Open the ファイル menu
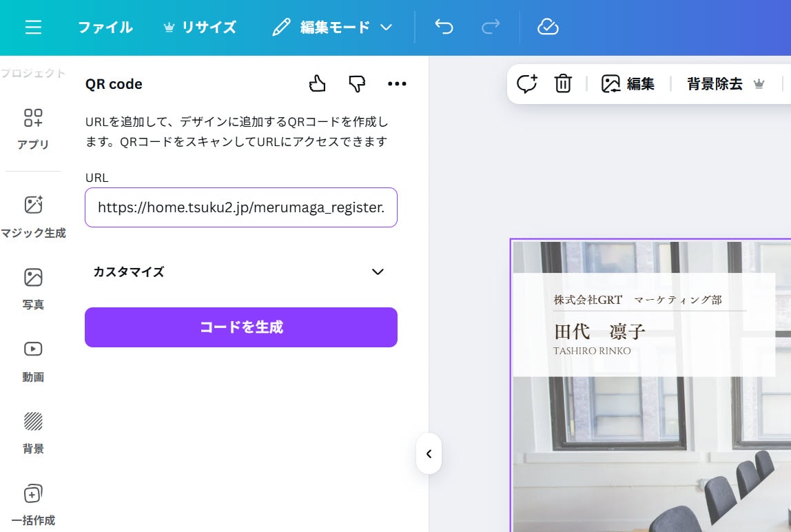 [105, 28]
